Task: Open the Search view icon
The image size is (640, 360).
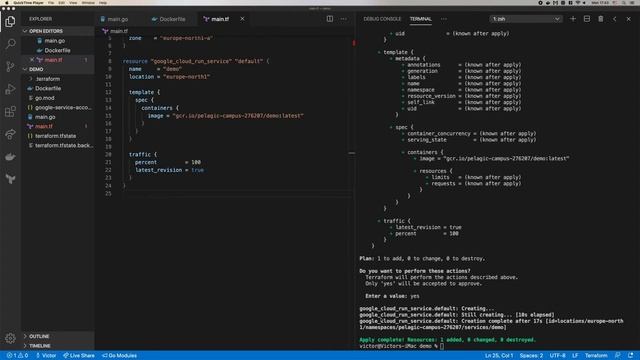Action: 10,43
